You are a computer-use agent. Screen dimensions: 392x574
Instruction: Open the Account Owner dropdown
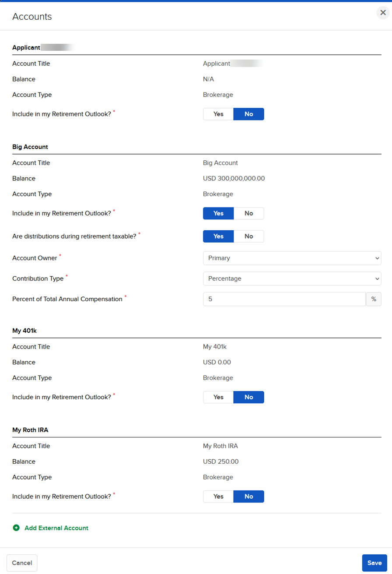click(x=292, y=258)
